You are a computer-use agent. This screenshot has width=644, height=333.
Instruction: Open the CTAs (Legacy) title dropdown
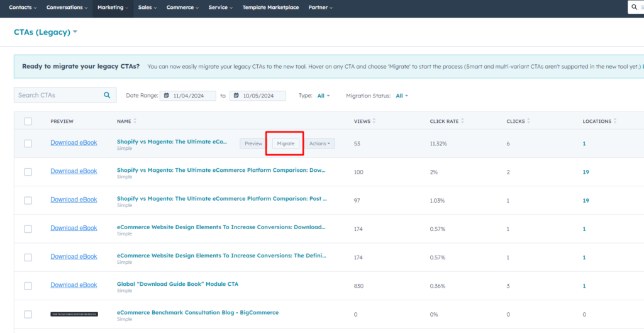click(45, 32)
